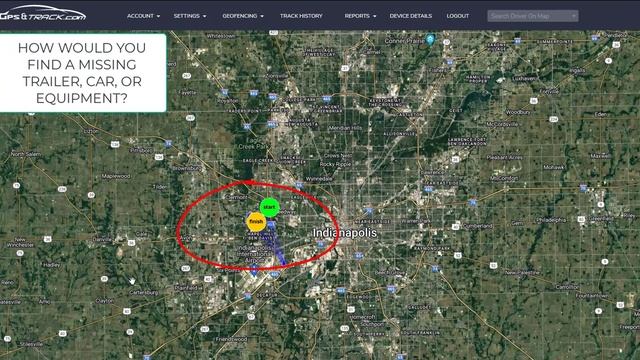The height and width of the screenshot is (360, 640).
Task: Click the Mapleweed map label
Action: [116, 176]
